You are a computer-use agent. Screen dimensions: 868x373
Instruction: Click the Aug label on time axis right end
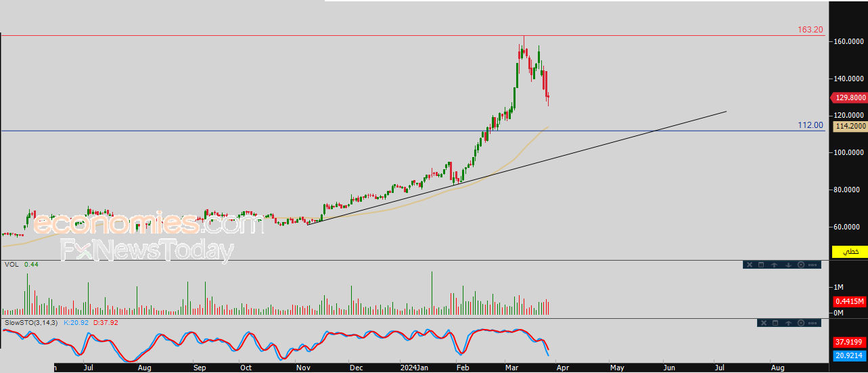coord(777,368)
